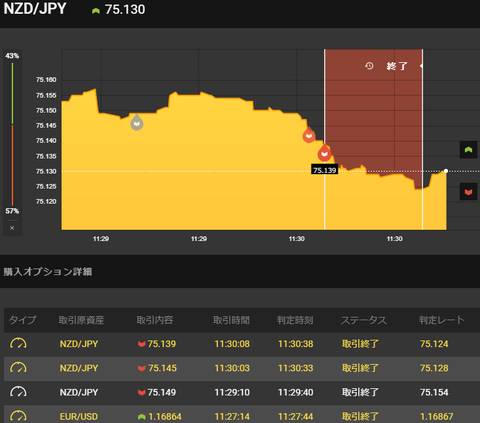Click the 75.120 label on the price axis
480x423 pixels.
tap(46, 201)
